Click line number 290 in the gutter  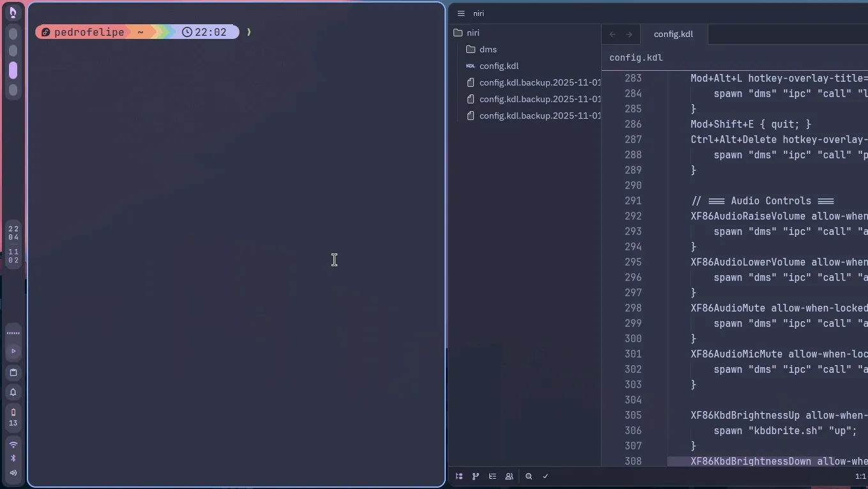633,186
